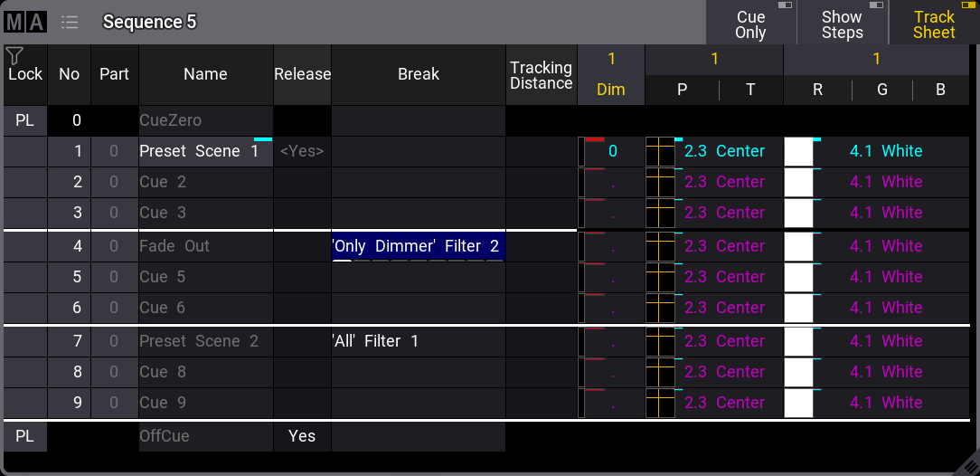The image size is (980, 476).
Task: Select the Tracking Distance column header
Action: (541, 75)
